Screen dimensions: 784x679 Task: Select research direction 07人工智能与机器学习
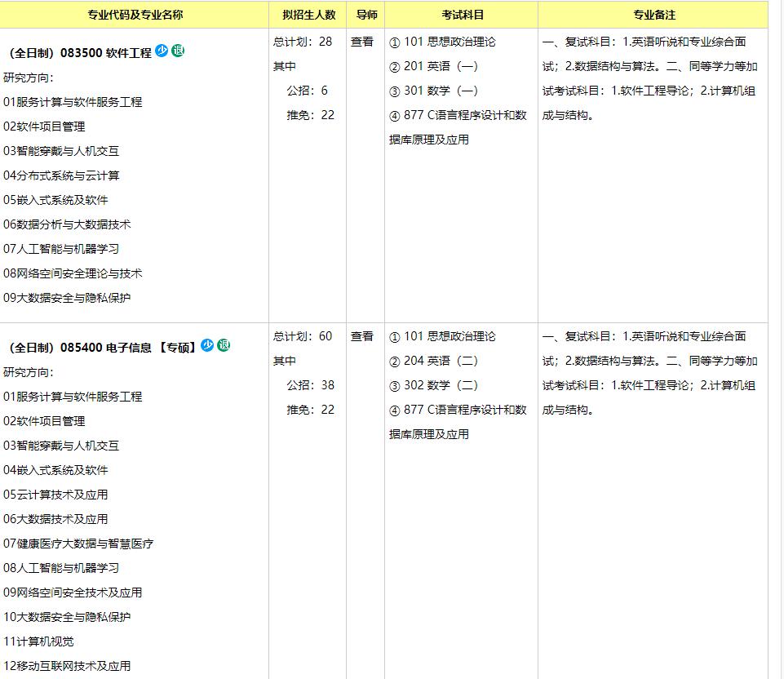[x=61, y=249]
